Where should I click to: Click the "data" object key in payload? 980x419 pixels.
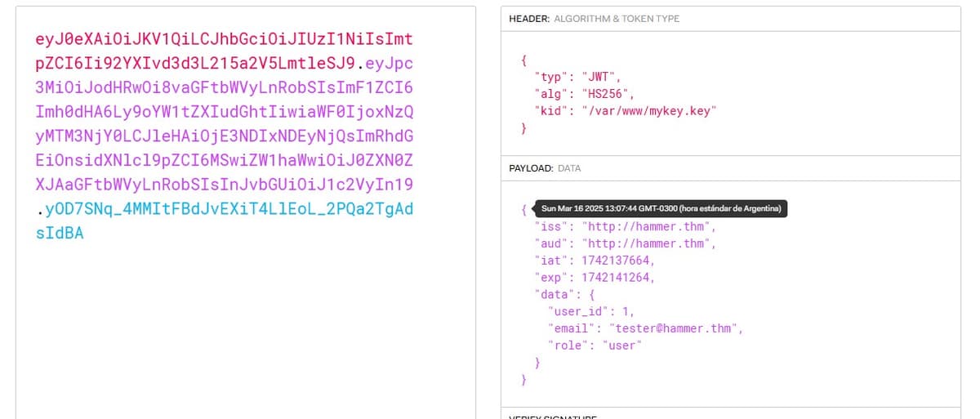[551, 294]
